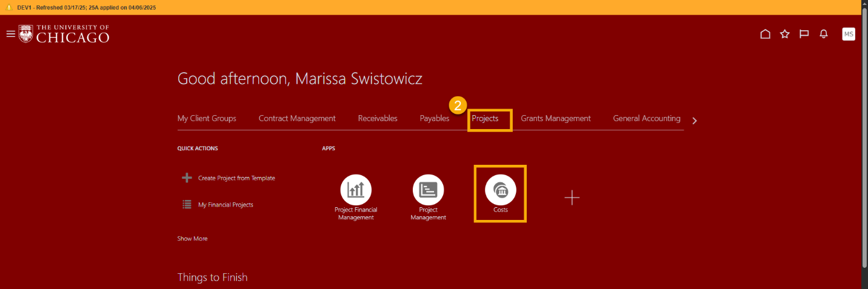Open the Project Management app
Viewport: 868px width, 289px height.
(428, 190)
